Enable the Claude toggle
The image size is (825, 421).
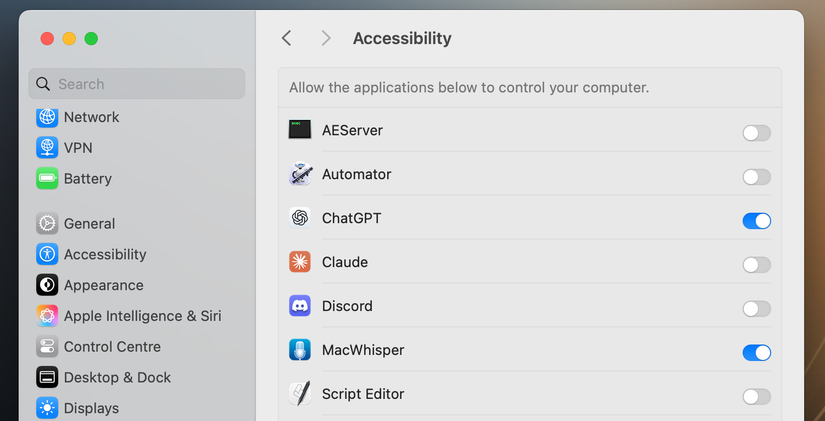click(x=757, y=265)
